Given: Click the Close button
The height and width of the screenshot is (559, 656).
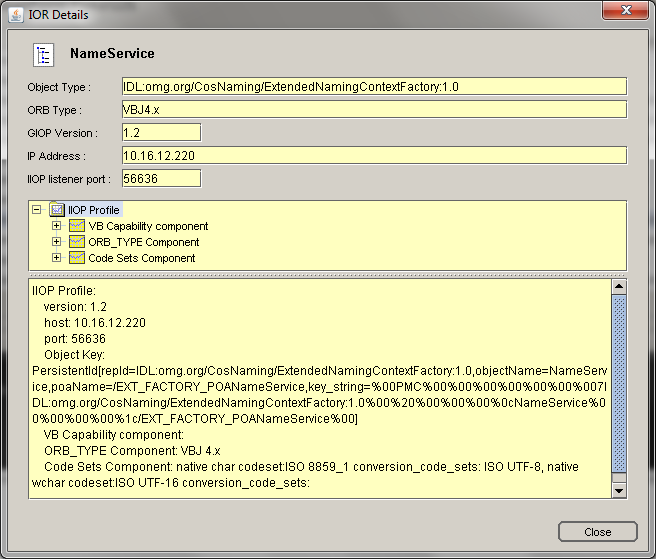Looking at the screenshot, I should click(x=597, y=532).
